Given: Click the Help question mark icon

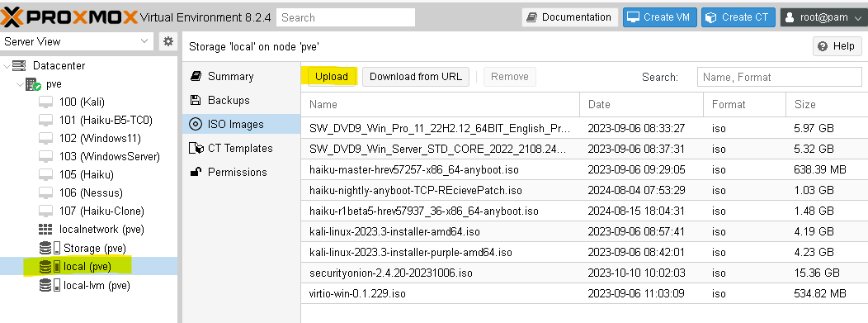Looking at the screenshot, I should 823,46.
